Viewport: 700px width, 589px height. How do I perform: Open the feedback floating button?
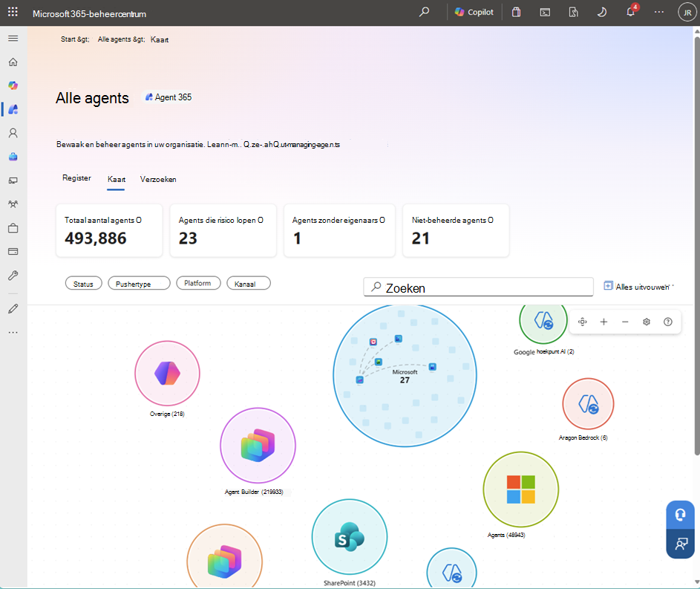pos(681,544)
